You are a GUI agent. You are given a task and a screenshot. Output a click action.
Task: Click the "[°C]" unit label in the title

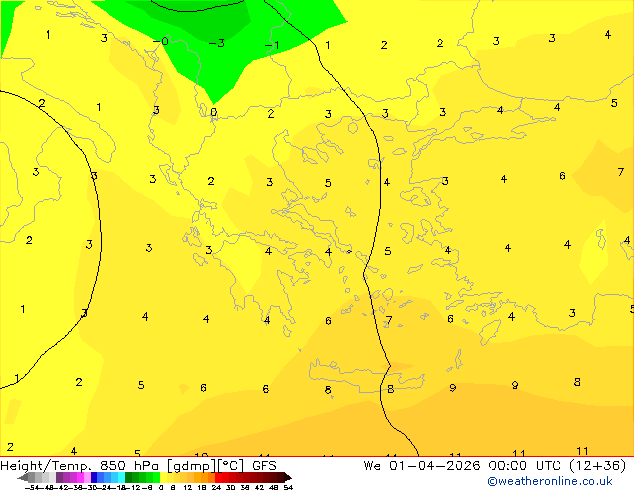pos(231,466)
